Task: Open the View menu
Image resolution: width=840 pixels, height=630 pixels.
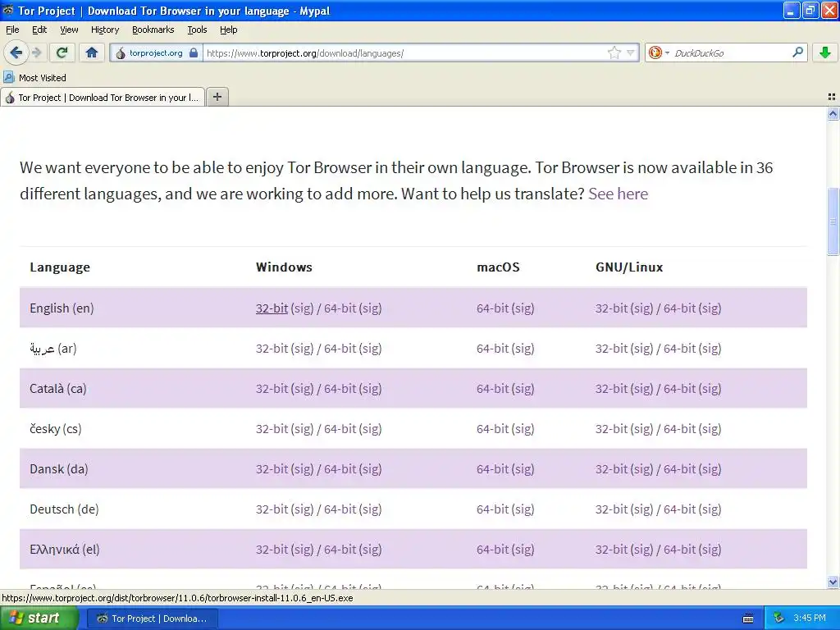Action: 69,30
